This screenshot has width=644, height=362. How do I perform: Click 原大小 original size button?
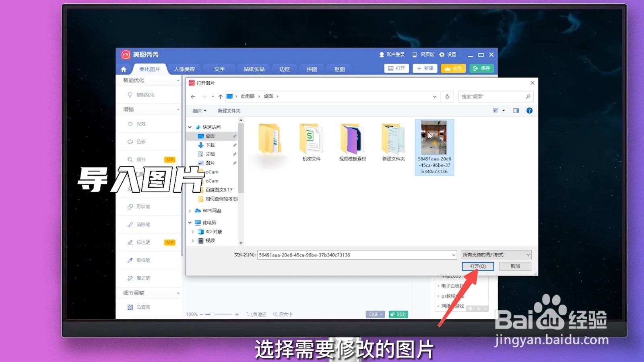coord(283,315)
